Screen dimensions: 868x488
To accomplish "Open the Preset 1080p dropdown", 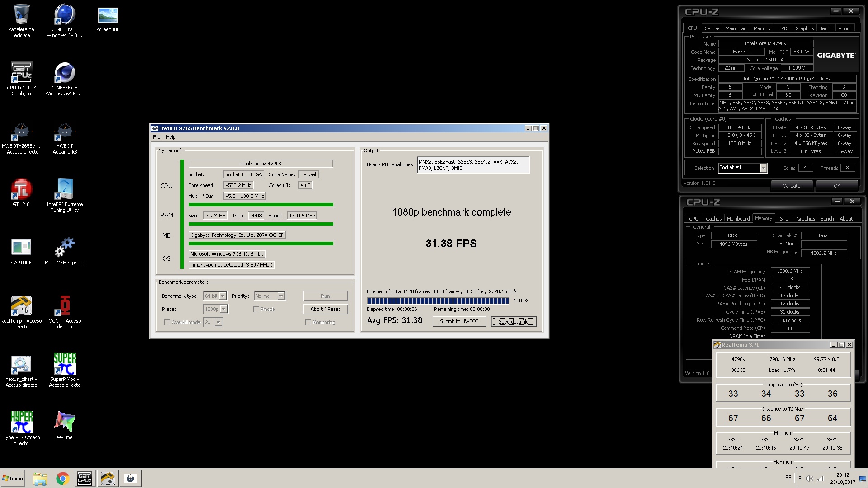I will pos(216,309).
